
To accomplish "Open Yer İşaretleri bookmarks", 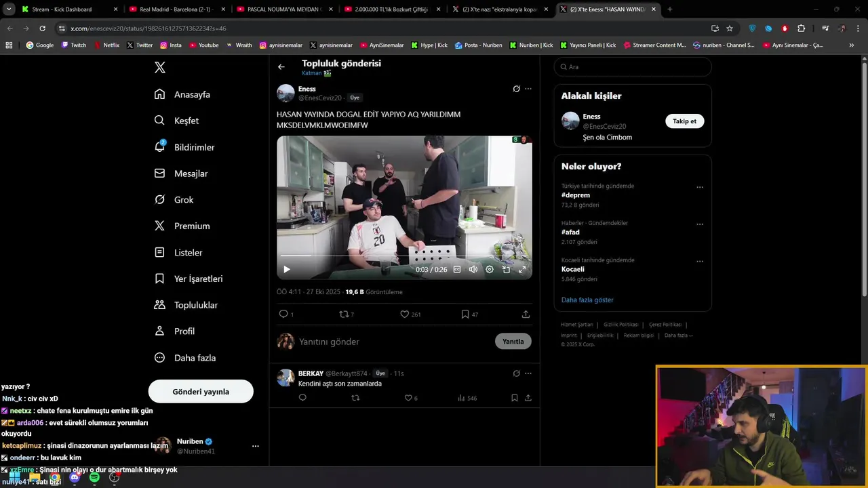I will coord(188,279).
